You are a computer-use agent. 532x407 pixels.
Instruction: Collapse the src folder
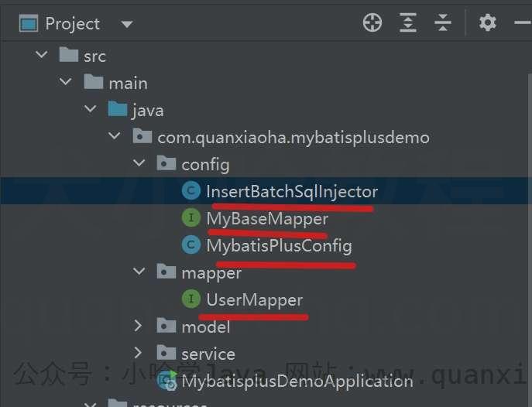click(42, 54)
